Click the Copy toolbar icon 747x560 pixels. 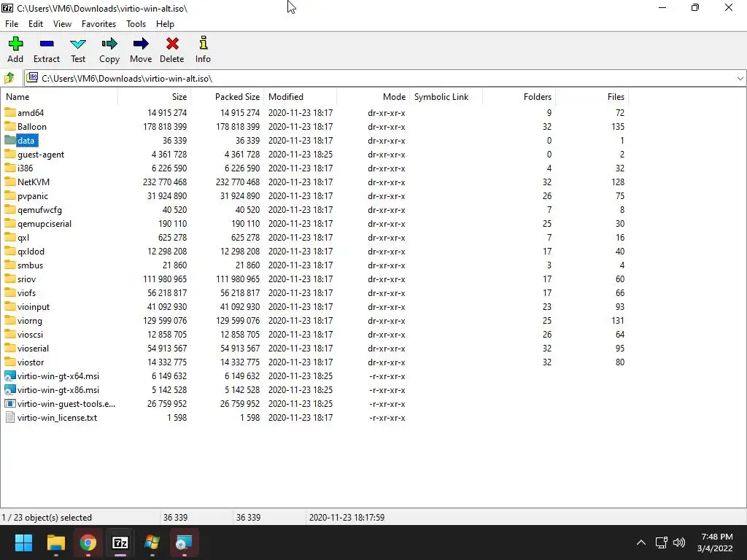coord(109,44)
